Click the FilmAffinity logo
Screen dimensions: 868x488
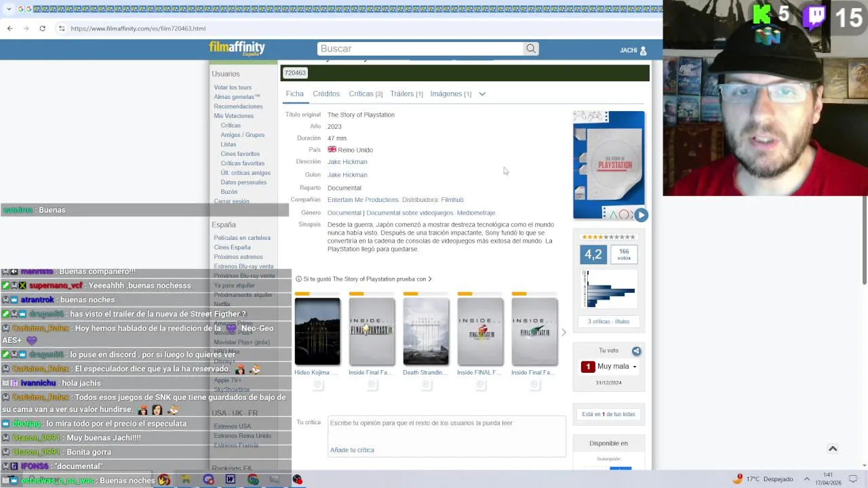[237, 48]
